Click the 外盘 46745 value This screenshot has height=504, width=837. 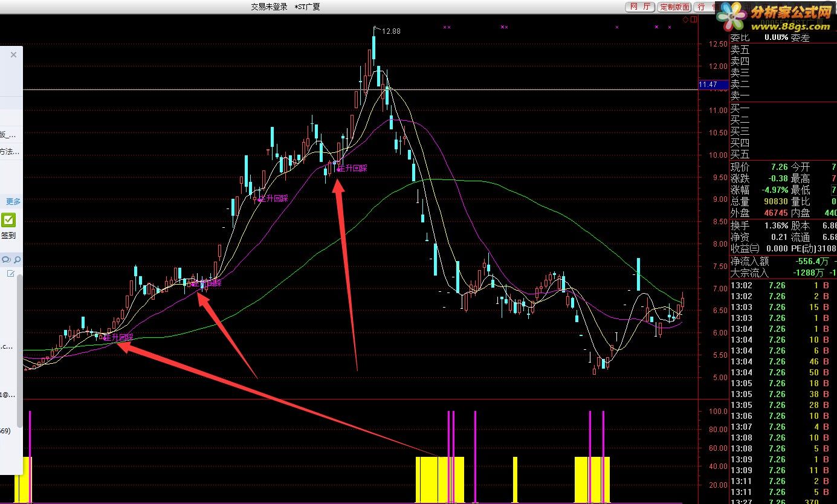pyautogui.click(x=775, y=213)
